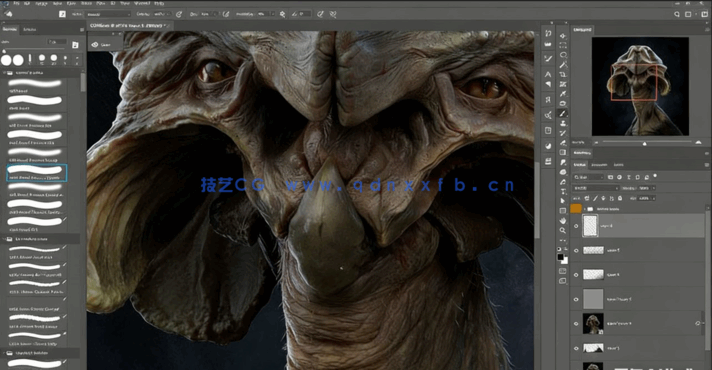Open the workspace switcher icon at top right
The image size is (712, 370).
click(x=688, y=14)
